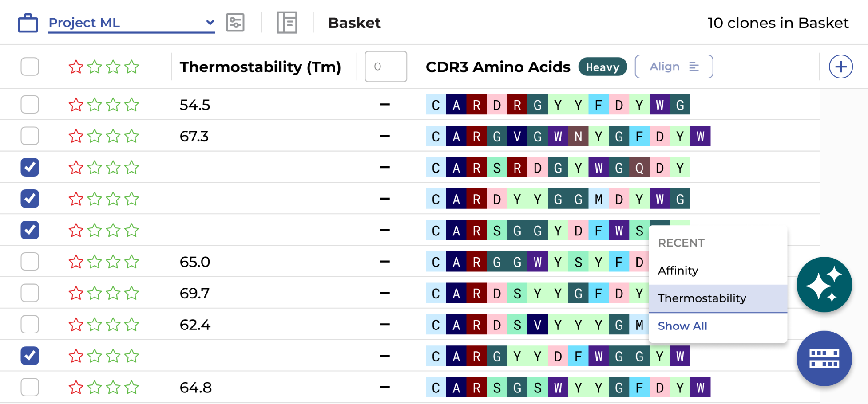Screen dimensions: 868x404
Task: Uncheck the CARSGGYDFWS row checkbox
Action: [30, 230]
